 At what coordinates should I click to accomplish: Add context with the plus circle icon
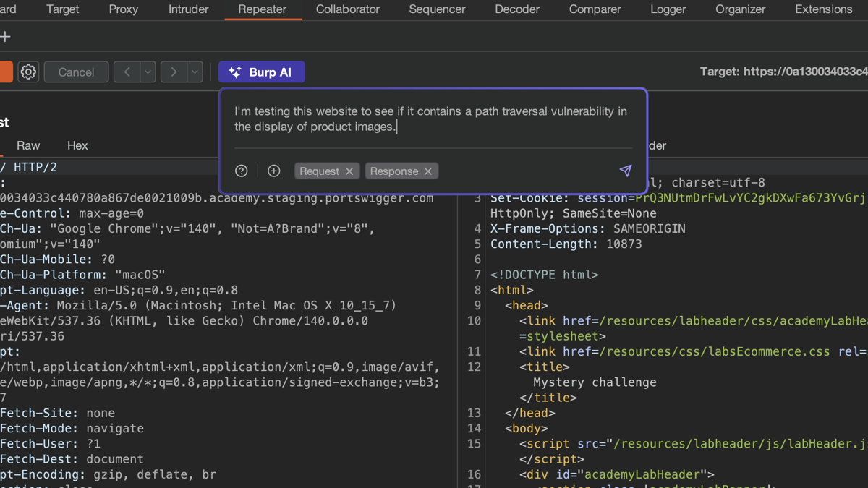point(273,171)
